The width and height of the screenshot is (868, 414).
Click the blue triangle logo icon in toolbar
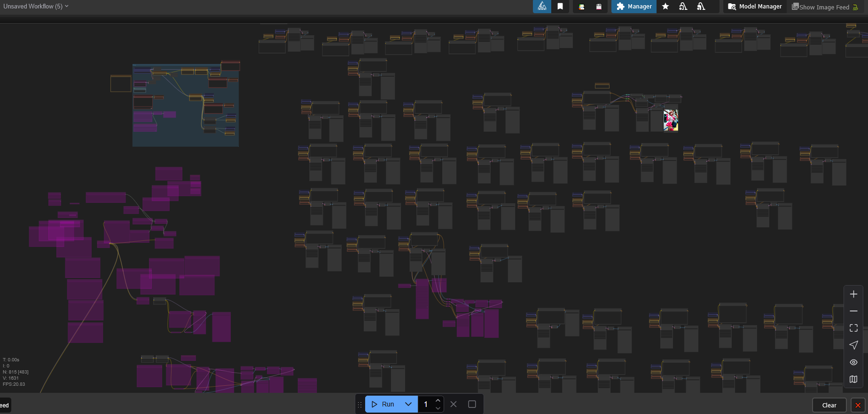point(542,7)
